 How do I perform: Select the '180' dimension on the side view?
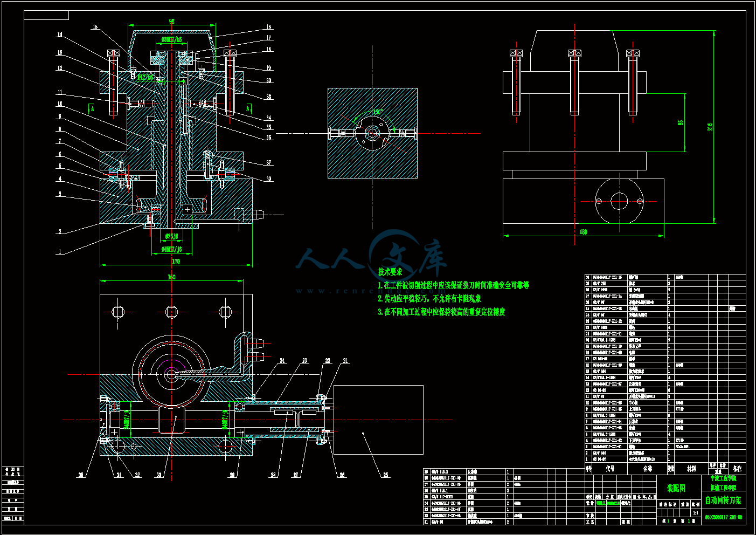pyautogui.click(x=583, y=232)
